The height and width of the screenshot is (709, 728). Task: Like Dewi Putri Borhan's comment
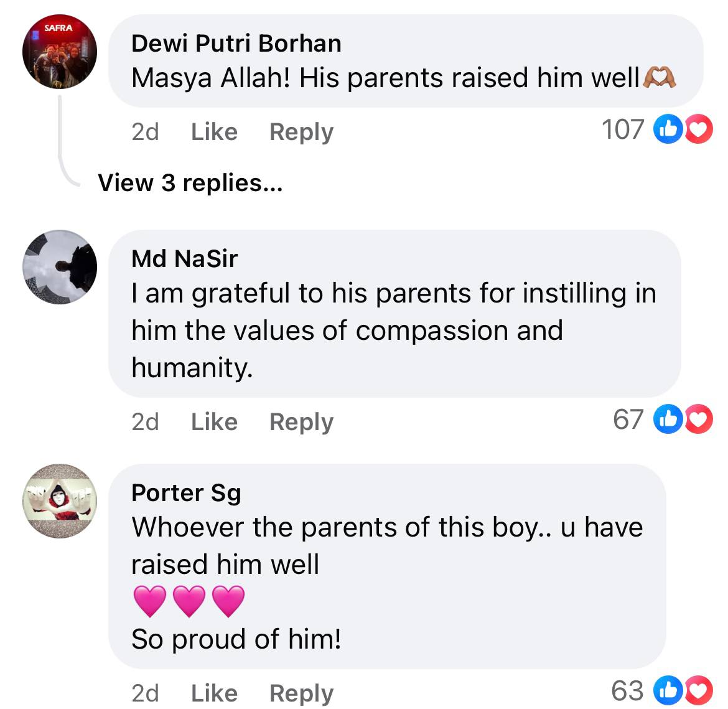[214, 131]
